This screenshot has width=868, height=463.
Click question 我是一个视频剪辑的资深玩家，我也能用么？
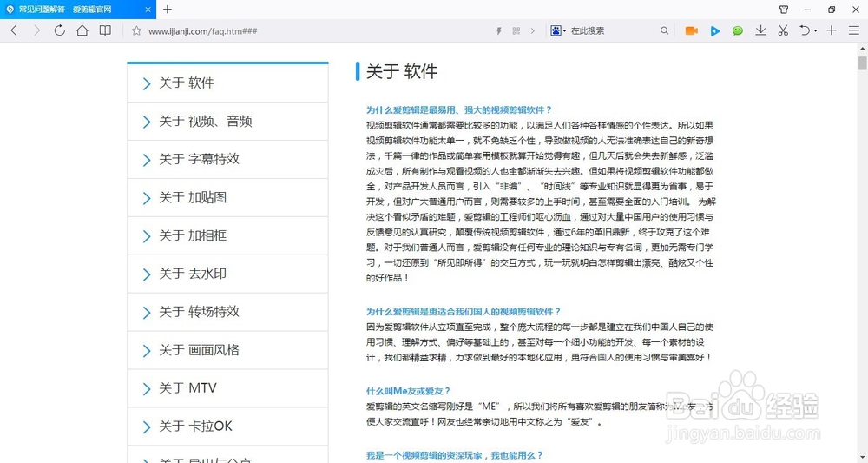pyautogui.click(x=455, y=455)
